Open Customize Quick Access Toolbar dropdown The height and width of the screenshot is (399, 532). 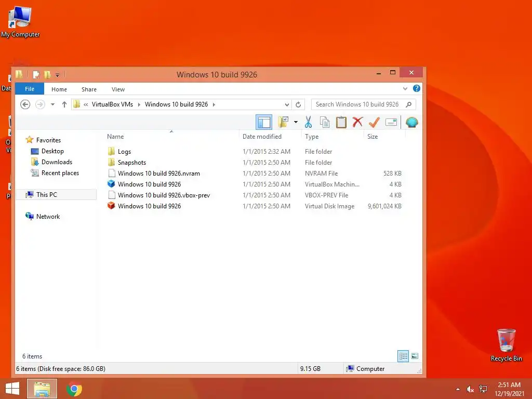[57, 75]
